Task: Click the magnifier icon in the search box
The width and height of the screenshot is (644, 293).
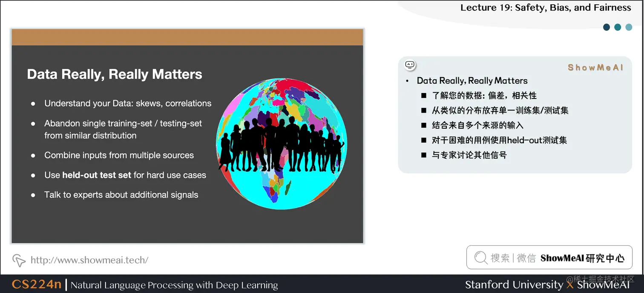Action: click(x=480, y=258)
